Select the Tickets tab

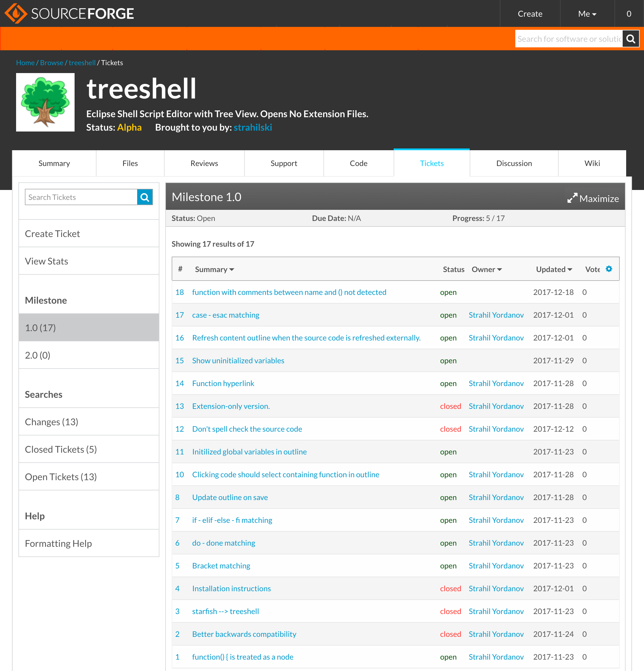(x=432, y=162)
